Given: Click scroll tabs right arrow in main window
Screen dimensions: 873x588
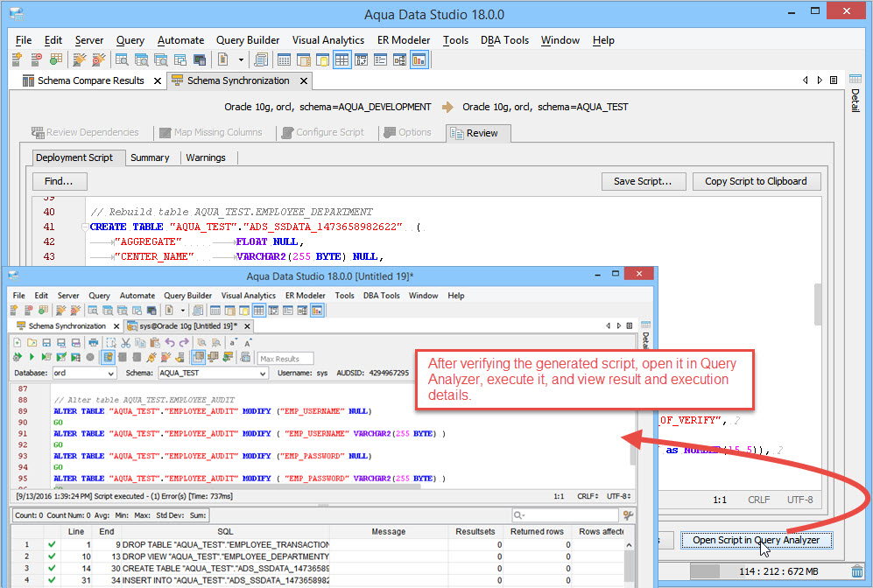Looking at the screenshot, I should click(x=820, y=80).
